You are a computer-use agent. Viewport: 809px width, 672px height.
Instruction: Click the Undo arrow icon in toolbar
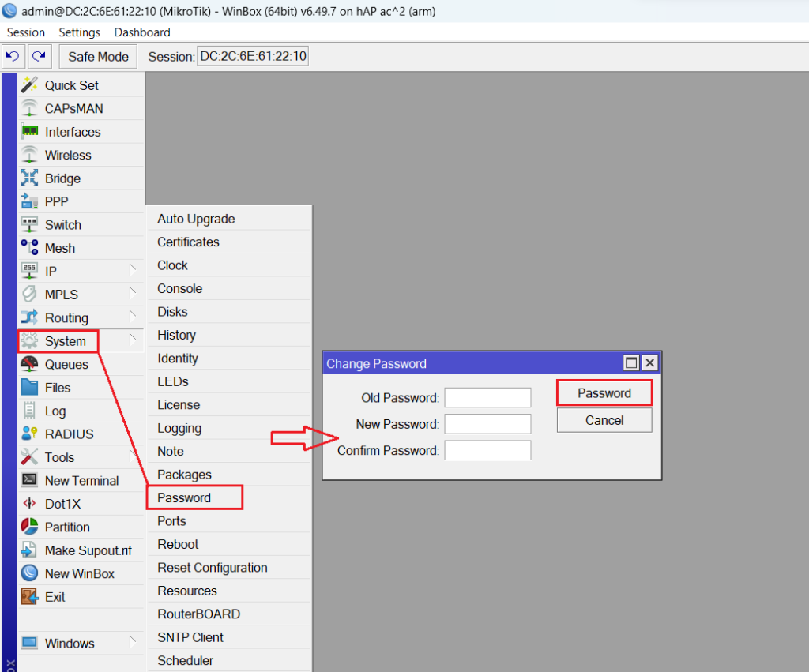[x=13, y=56]
